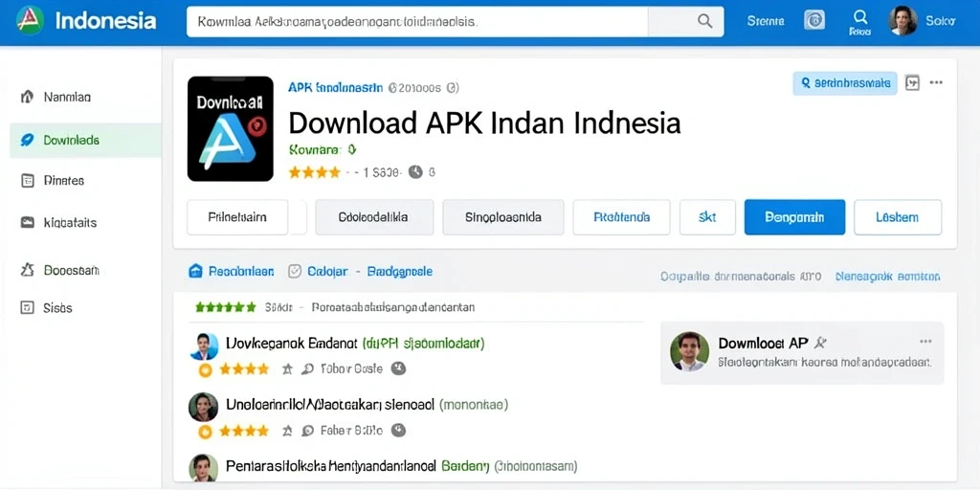Click the Dinates list icon
The width and height of the screenshot is (980, 490).
click(x=27, y=181)
